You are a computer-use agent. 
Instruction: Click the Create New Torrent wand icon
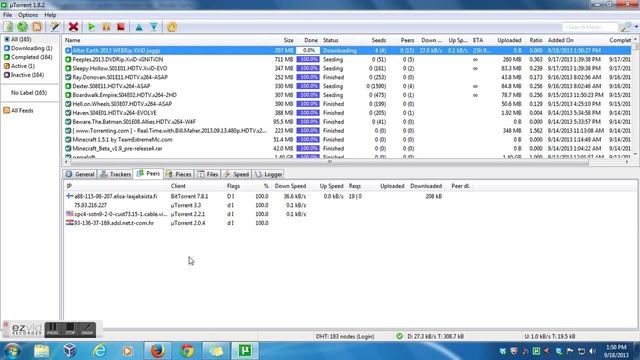click(55, 27)
